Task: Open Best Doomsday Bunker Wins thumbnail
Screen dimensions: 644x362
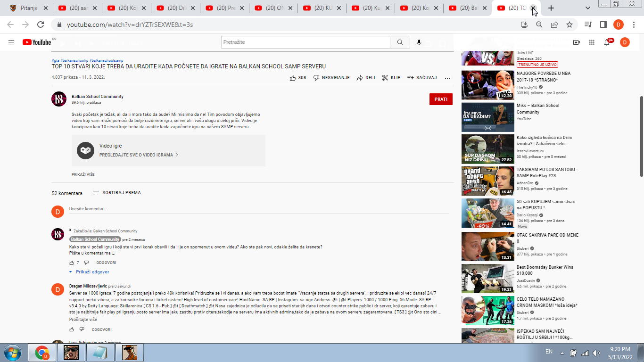Action: pyautogui.click(x=487, y=279)
